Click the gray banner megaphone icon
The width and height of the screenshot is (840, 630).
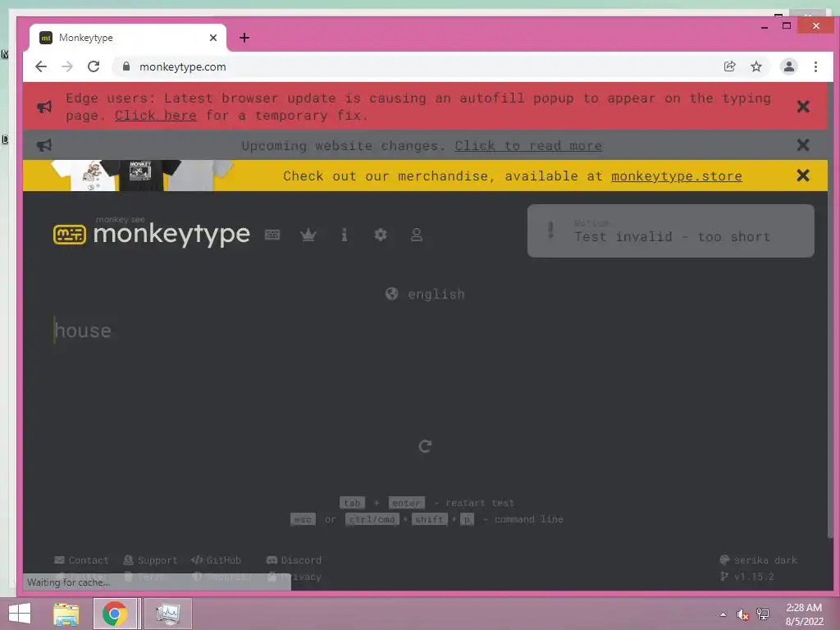(44, 145)
